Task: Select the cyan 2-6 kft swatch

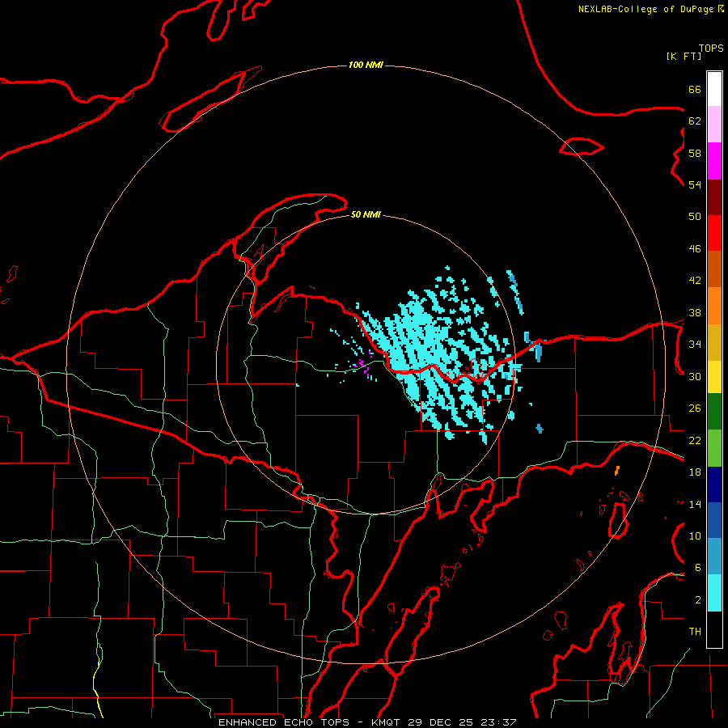Action: (714, 593)
